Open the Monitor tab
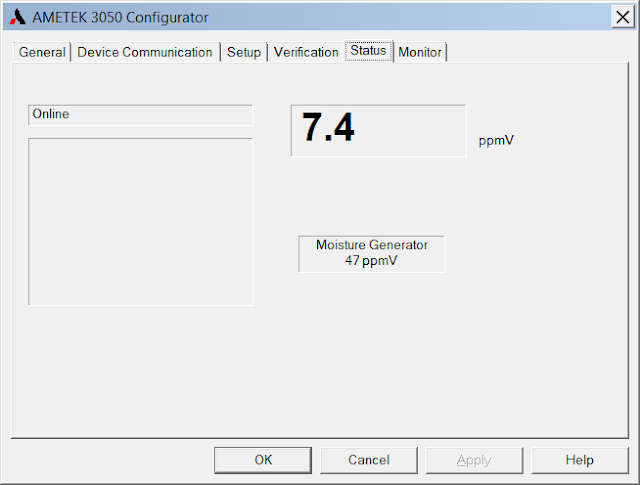 pos(420,52)
